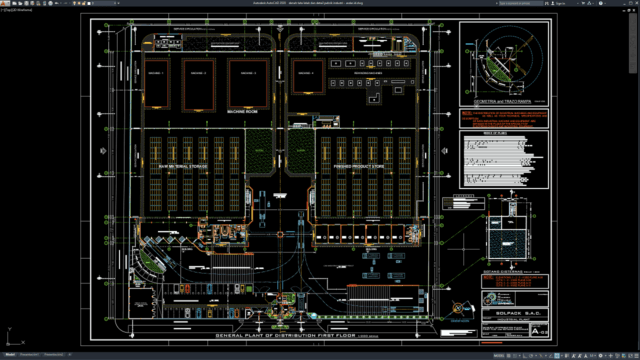Screen dimensions: 640x360
Task: Click the layer lock padlock icon
Action: pos(84,3)
